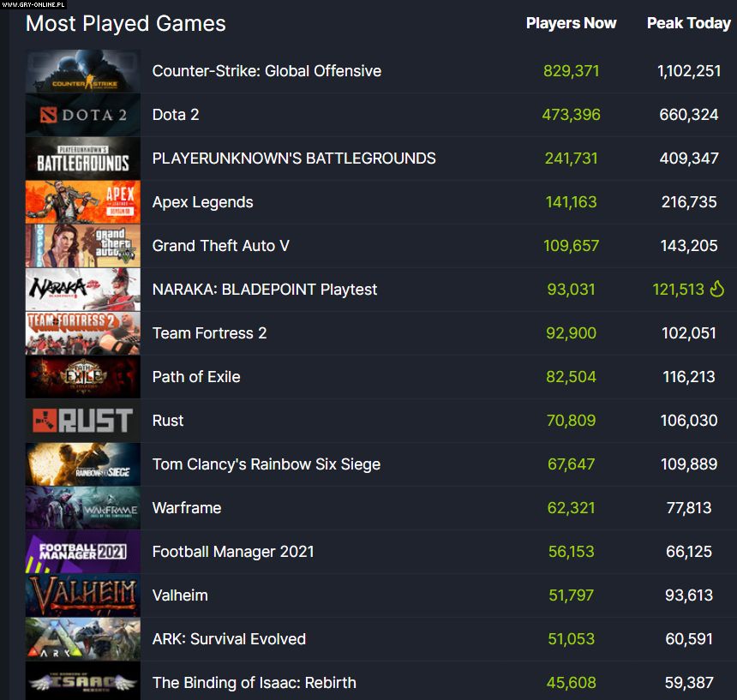Select the Apex Legends cover thumbnail
Viewport: 737px width, 700px height.
82,203
